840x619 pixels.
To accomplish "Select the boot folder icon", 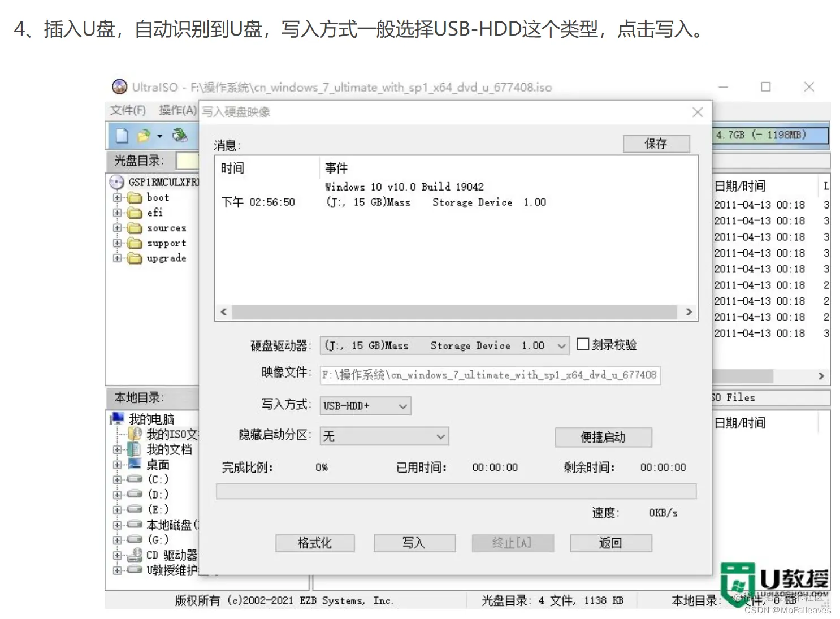I will (135, 198).
